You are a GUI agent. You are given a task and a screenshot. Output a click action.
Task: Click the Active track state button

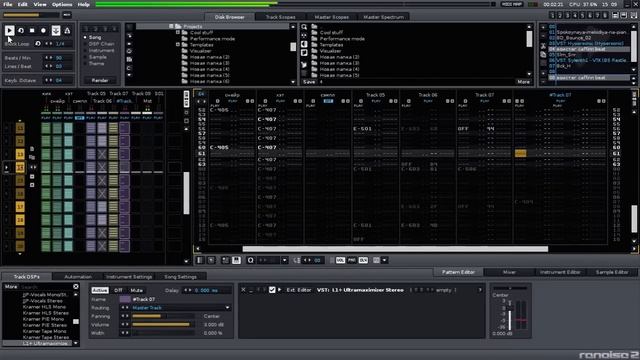tap(100, 290)
